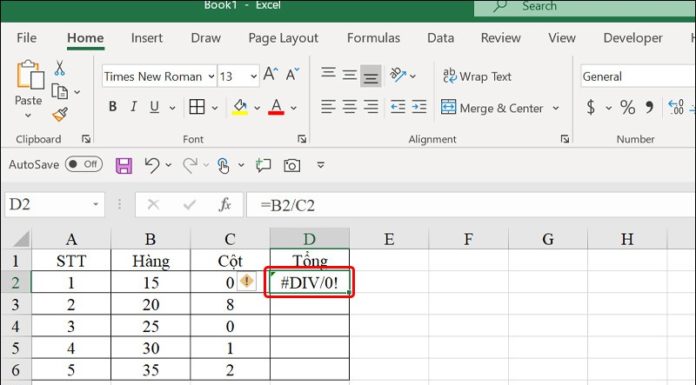Click the Paste clipboard icon

click(x=30, y=75)
